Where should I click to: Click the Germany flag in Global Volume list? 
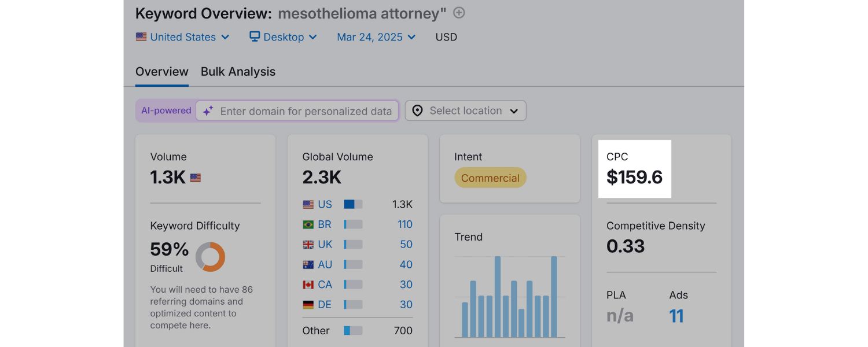[308, 304]
